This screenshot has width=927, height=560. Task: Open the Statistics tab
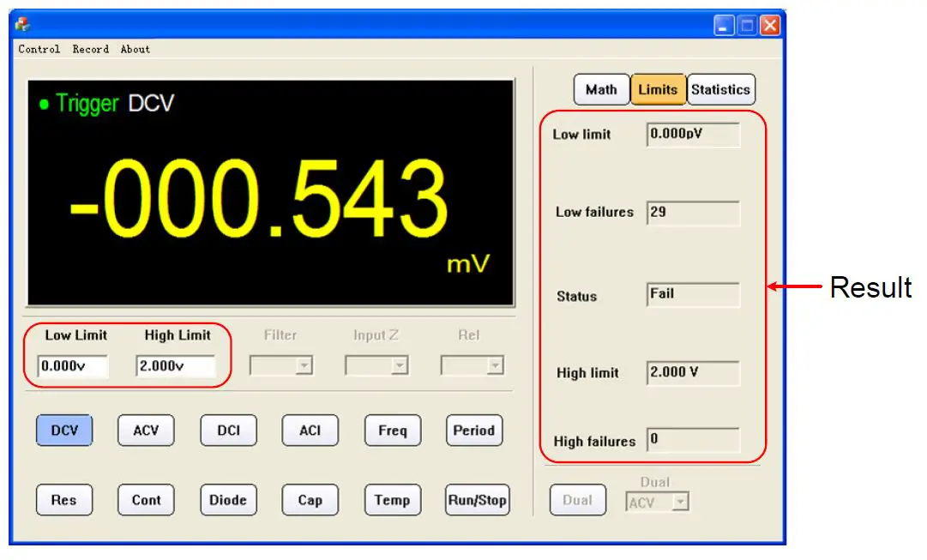[x=721, y=89]
